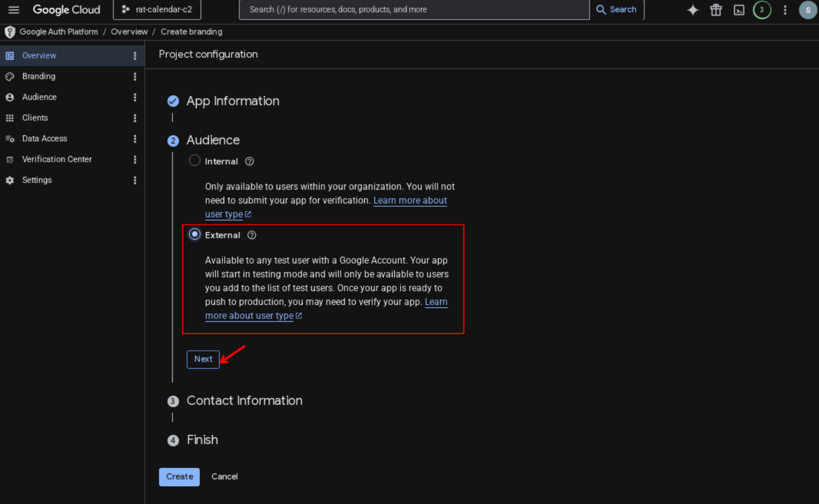The image size is (819, 504).
Task: Go to Overview breadcrumb link
Action: coord(129,32)
